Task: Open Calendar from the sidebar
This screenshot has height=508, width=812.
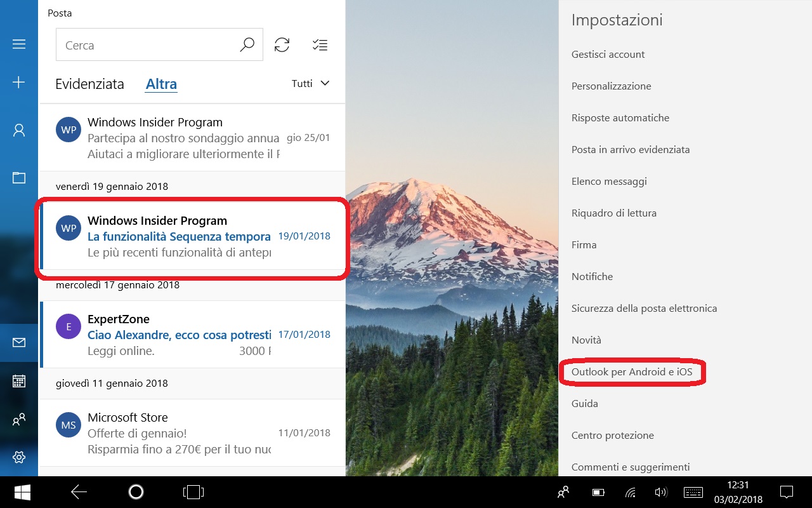Action: tap(19, 381)
